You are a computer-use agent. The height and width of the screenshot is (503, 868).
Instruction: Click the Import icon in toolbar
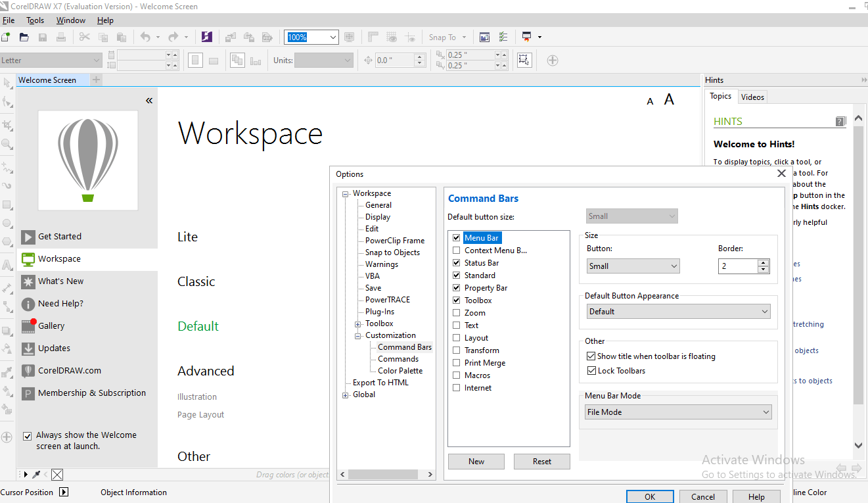[x=231, y=37]
